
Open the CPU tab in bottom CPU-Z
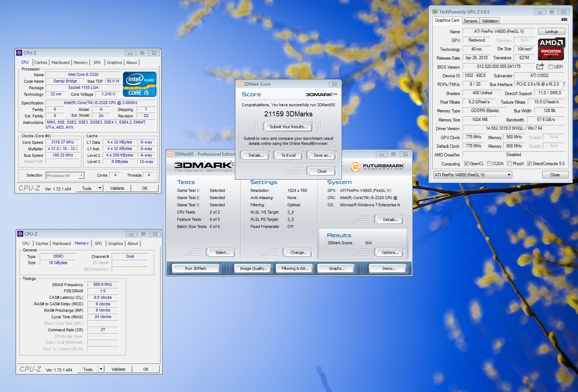[26, 244]
